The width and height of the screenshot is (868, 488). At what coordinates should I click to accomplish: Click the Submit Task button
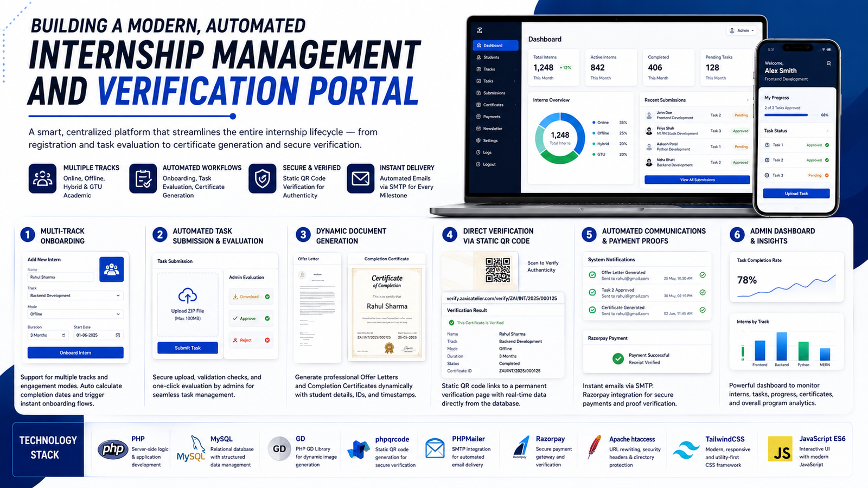pyautogui.click(x=188, y=348)
